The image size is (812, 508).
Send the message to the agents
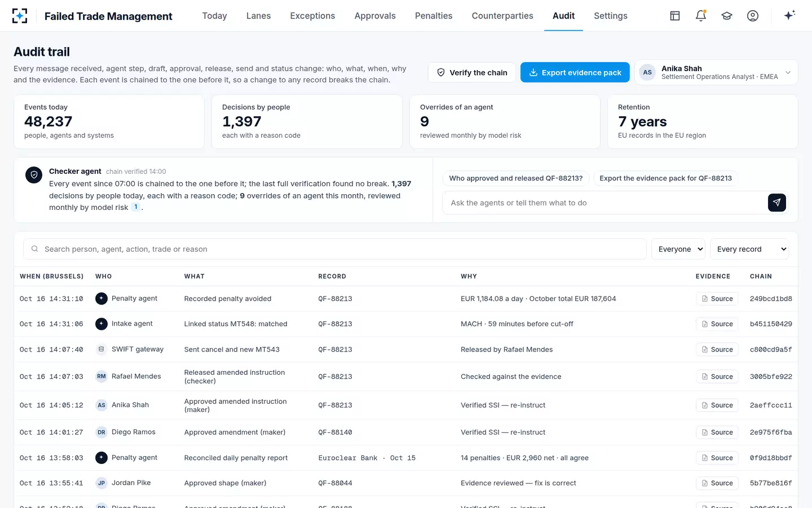[777, 203]
